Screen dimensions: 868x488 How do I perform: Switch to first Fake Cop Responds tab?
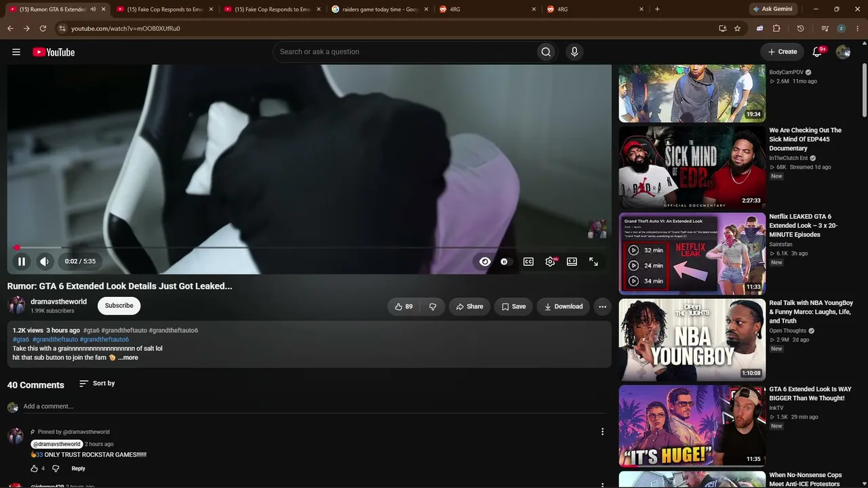point(165,9)
